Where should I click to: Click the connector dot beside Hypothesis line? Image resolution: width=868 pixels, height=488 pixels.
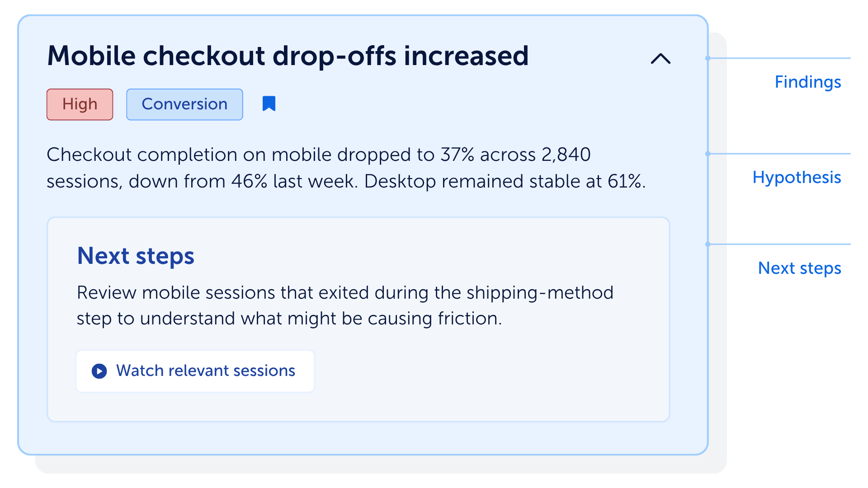click(x=708, y=154)
